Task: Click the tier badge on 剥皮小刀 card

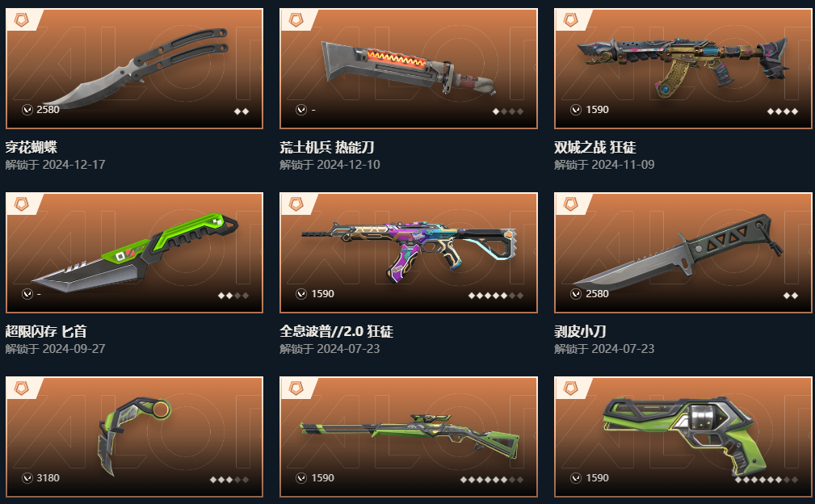Action: [x=570, y=204]
